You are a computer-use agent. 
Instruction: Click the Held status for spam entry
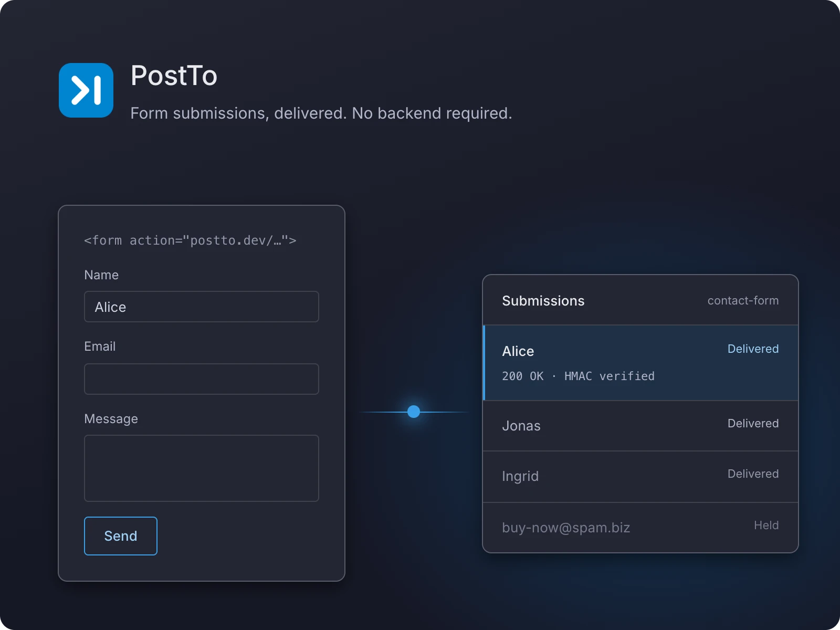point(766,526)
